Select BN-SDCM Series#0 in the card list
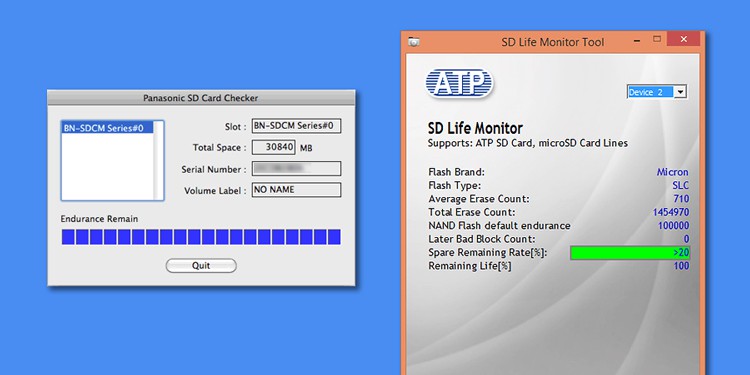750x375 pixels. pos(107,128)
